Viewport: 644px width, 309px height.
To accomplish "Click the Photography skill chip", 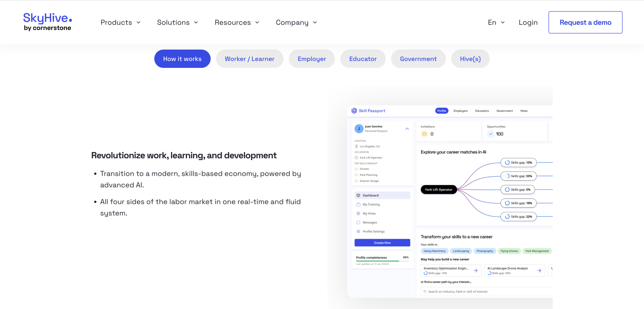I will click(485, 251).
